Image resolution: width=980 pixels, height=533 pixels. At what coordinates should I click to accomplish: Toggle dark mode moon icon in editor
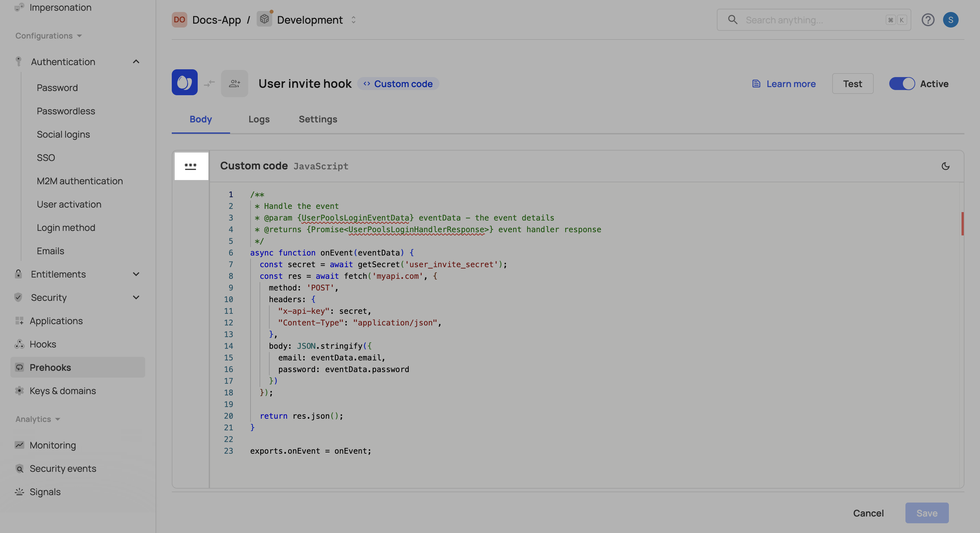tap(945, 166)
